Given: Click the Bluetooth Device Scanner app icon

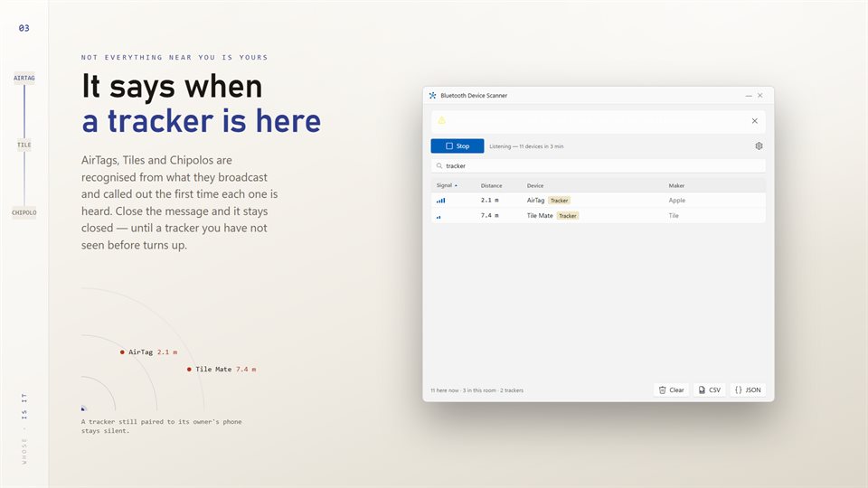Looking at the screenshot, I should pyautogui.click(x=433, y=95).
